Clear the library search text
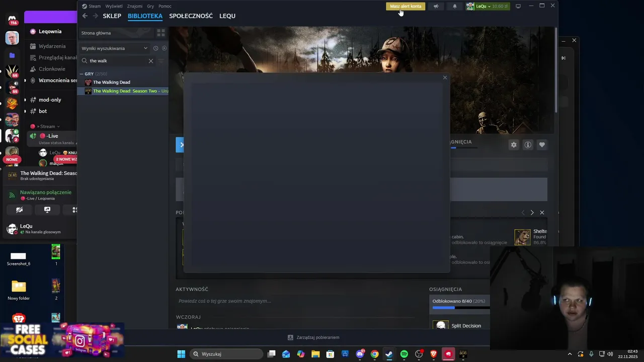This screenshot has width=644, height=362. click(151, 61)
